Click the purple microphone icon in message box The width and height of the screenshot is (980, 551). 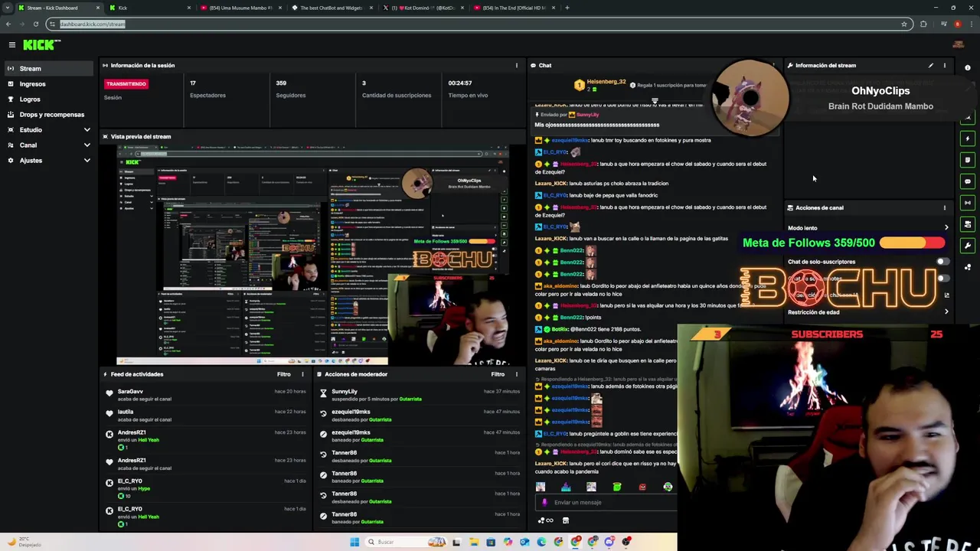(544, 503)
